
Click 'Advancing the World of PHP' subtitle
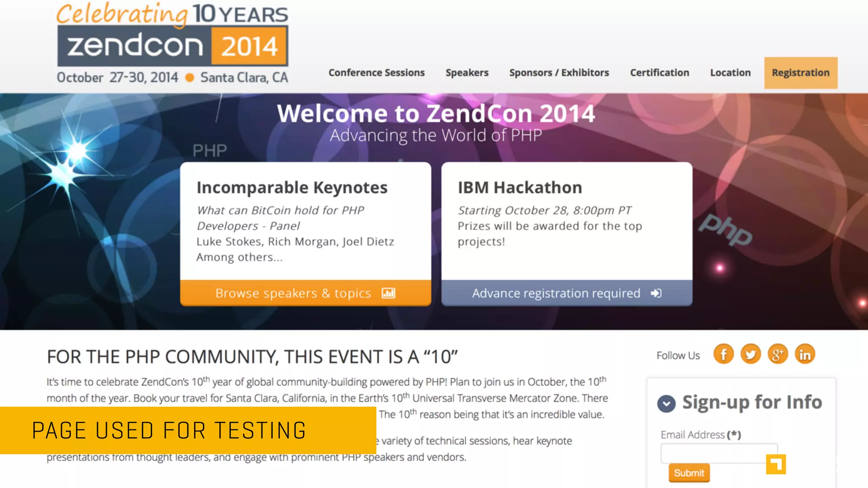pos(436,136)
